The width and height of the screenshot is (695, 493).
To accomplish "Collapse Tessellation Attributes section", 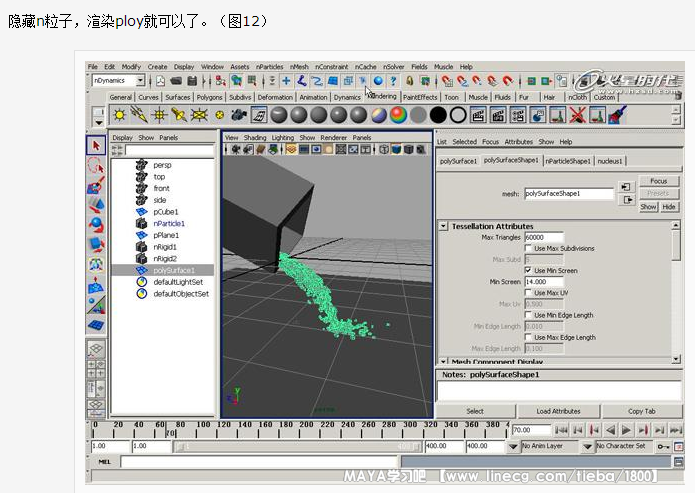I will tap(443, 226).
